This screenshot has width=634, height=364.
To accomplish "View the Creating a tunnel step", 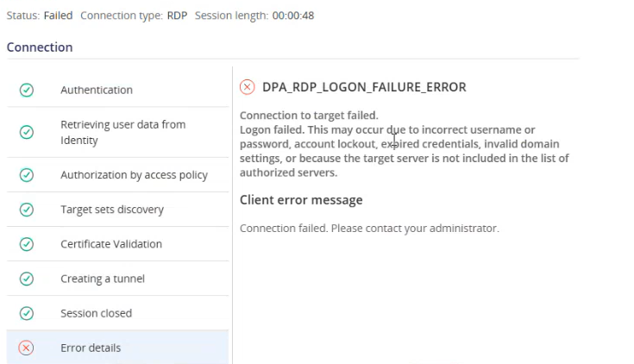I will [103, 279].
